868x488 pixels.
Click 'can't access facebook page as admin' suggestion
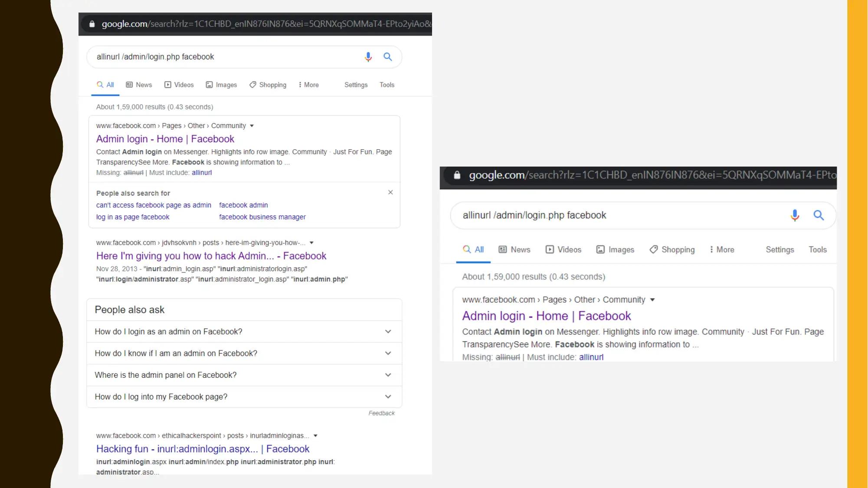click(154, 205)
